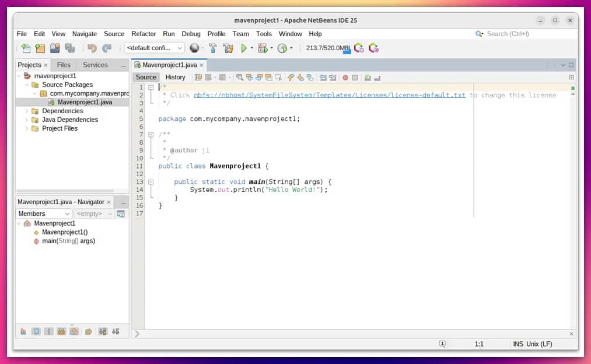The height and width of the screenshot is (364, 591).
Task: Click the Profile Project clock icon
Action: [x=282, y=48]
